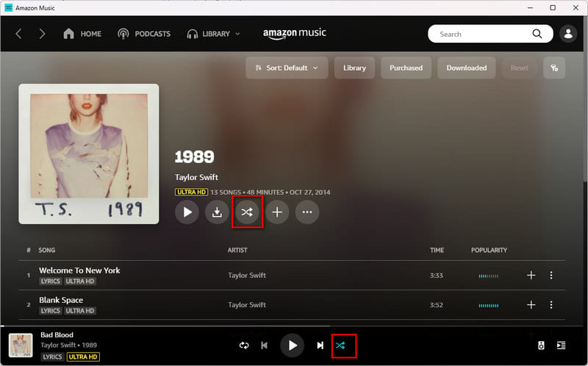
Task: Open the speaker device icon
Action: tap(541, 345)
